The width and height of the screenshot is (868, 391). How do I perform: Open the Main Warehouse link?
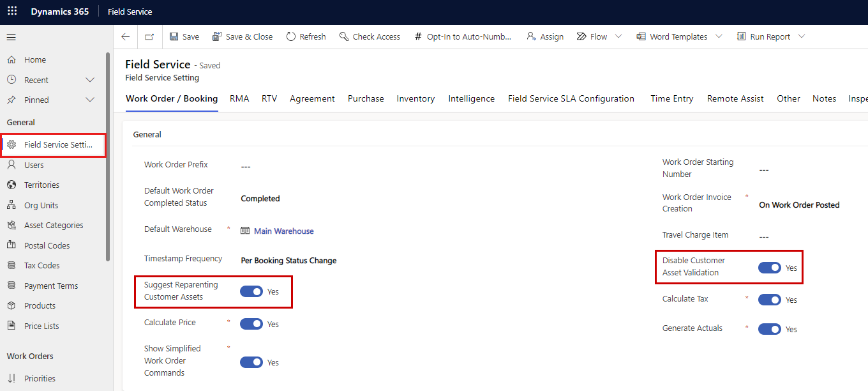click(x=284, y=231)
